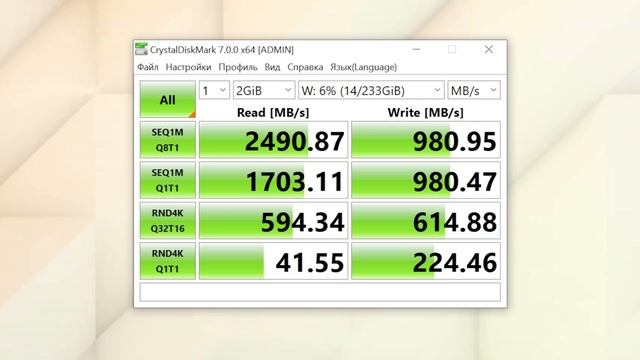Start the RND4K Q32T16 test

[168, 220]
